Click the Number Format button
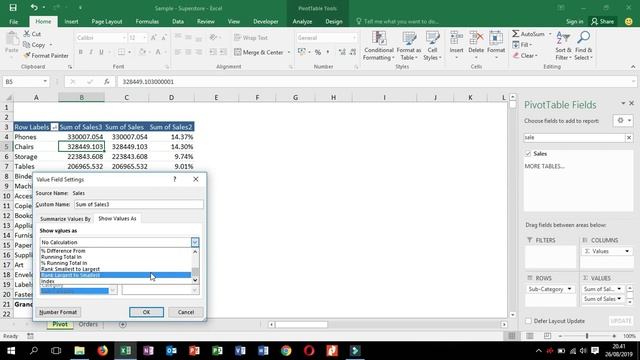 58,312
